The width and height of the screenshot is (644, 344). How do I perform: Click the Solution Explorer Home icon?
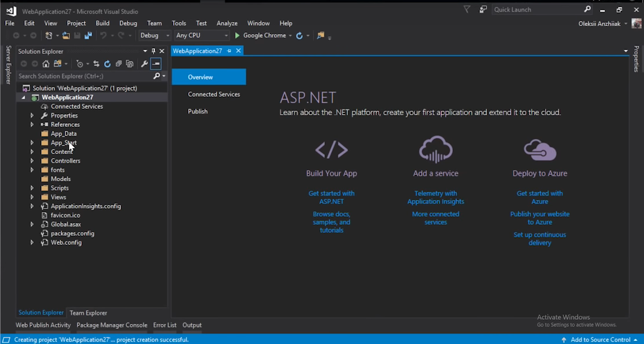click(46, 64)
